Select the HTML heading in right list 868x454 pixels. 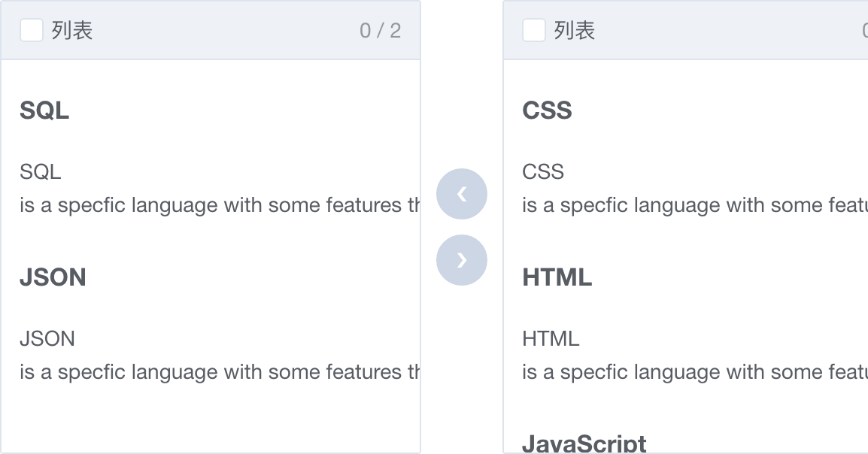[557, 277]
